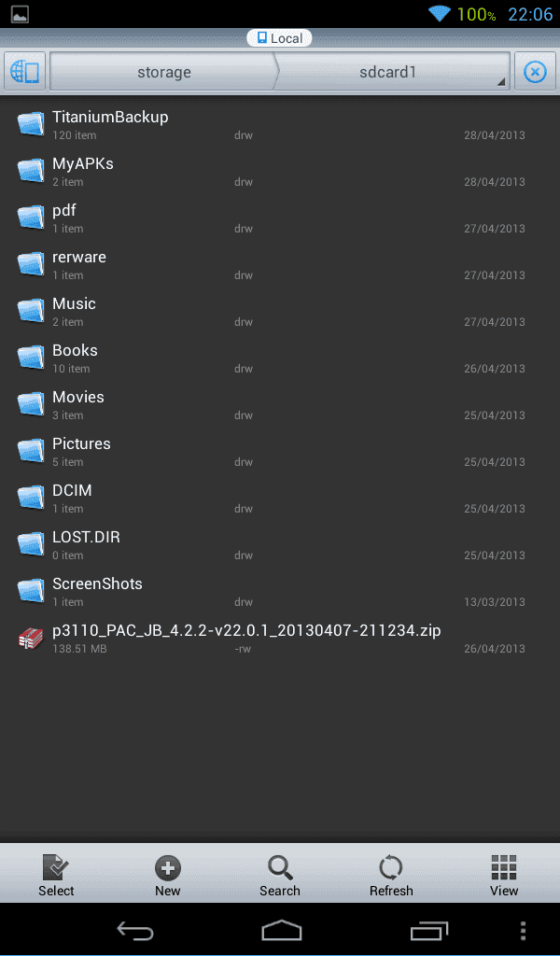Viewport: 560px width, 956px height.
Task: Open the screenshot notification icon in status bar
Action: [x=20, y=13]
